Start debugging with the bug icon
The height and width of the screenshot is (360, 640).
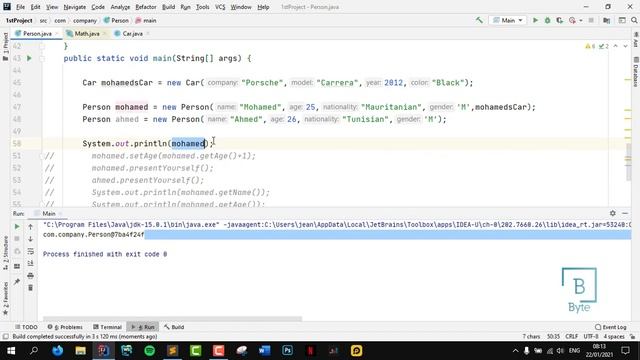[x=547, y=20]
